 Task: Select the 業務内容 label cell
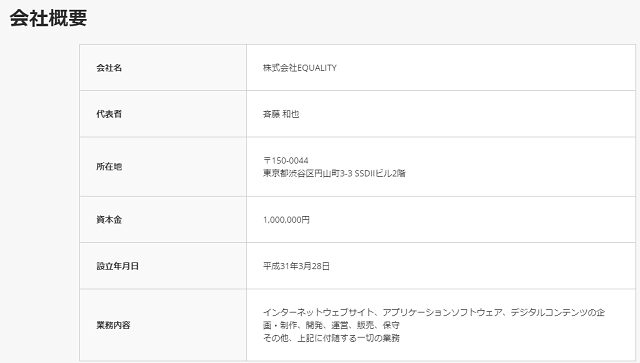(163, 325)
